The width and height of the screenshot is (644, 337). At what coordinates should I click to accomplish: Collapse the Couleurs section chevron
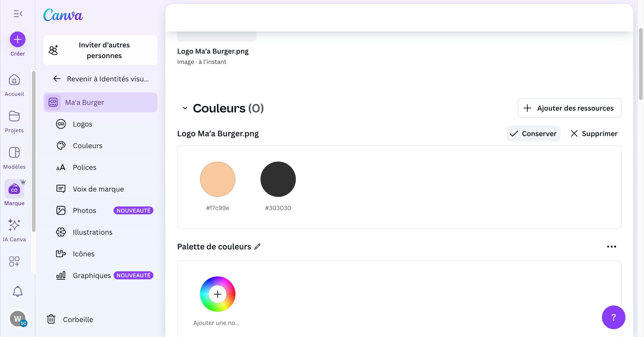point(185,108)
